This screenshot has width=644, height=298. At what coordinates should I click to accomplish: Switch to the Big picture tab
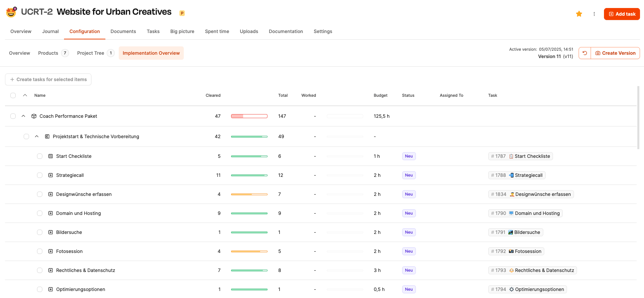pyautogui.click(x=182, y=31)
